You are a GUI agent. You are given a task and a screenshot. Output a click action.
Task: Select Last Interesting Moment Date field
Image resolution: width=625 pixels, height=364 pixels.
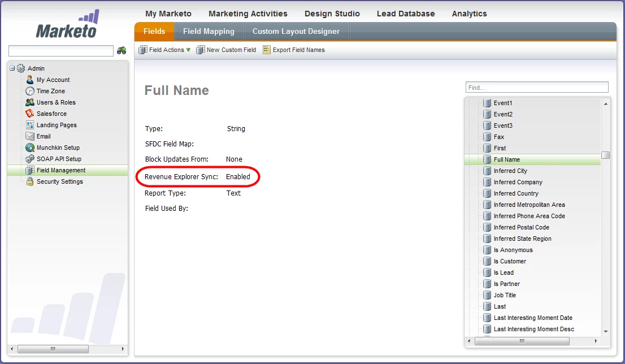pos(533,318)
